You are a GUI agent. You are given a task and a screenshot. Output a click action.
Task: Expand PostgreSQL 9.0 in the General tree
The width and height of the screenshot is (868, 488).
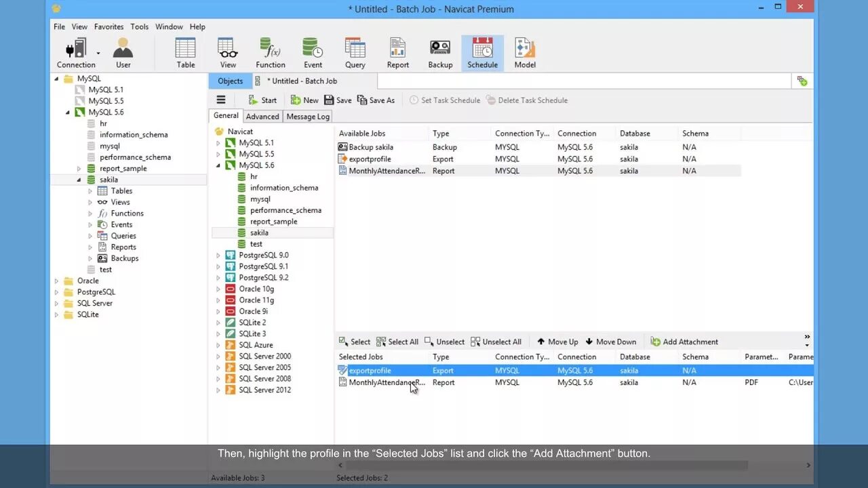point(218,256)
